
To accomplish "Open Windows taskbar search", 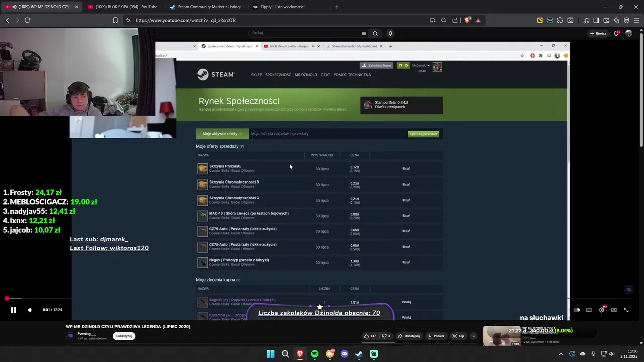I will click(x=285, y=354).
